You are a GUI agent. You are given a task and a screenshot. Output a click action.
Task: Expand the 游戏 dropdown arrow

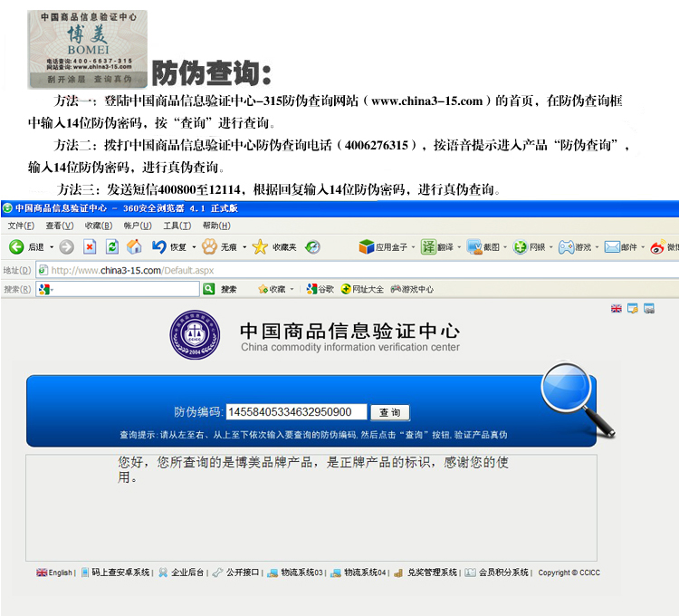click(597, 247)
